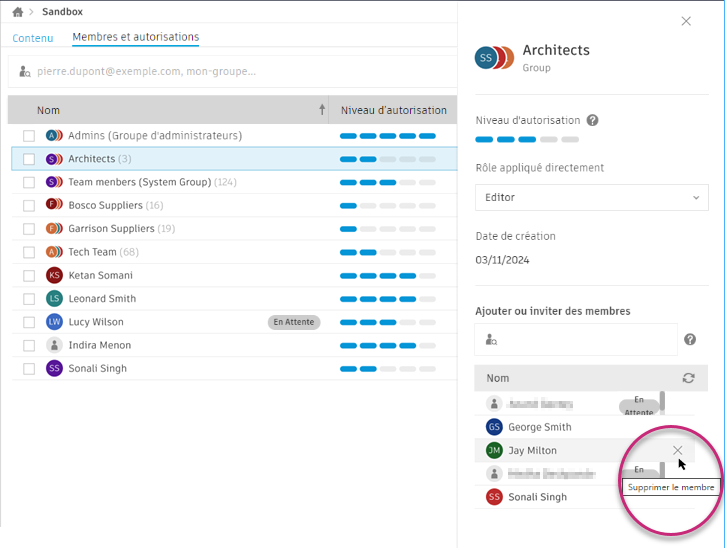Click Lucy Wilson's avatar icon
725x548 pixels.
coord(54,322)
